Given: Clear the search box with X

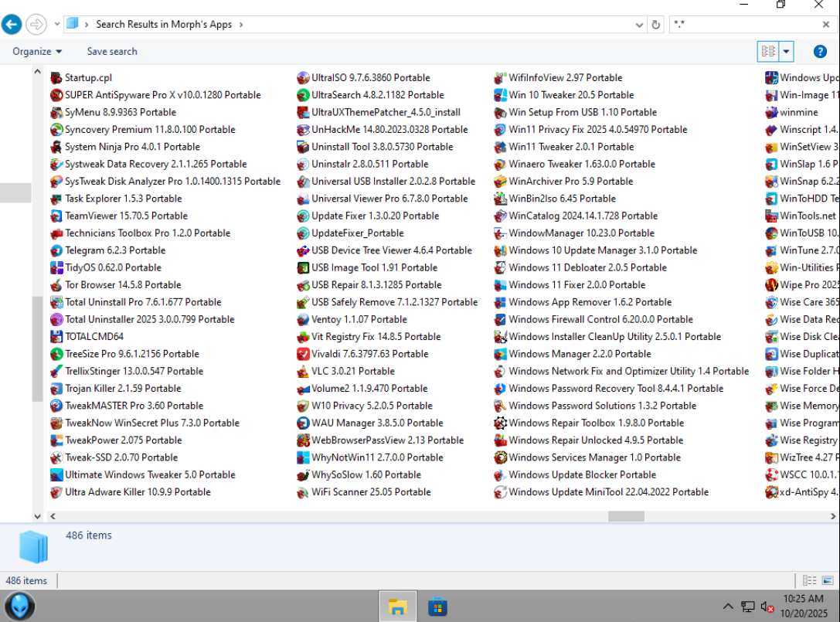Looking at the screenshot, I should coord(826,24).
